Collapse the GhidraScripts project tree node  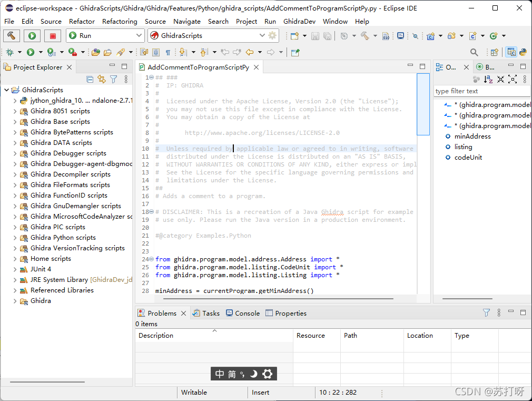click(x=6, y=90)
